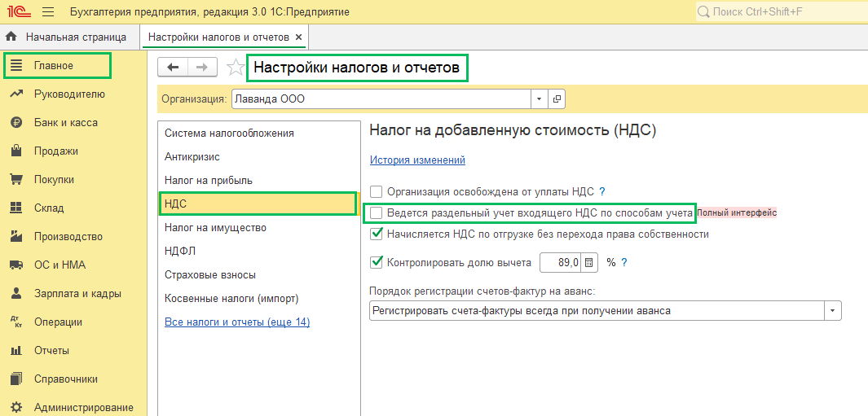Click the Организация field with Лаванда ООО
The image size is (868, 416).
[381, 99]
